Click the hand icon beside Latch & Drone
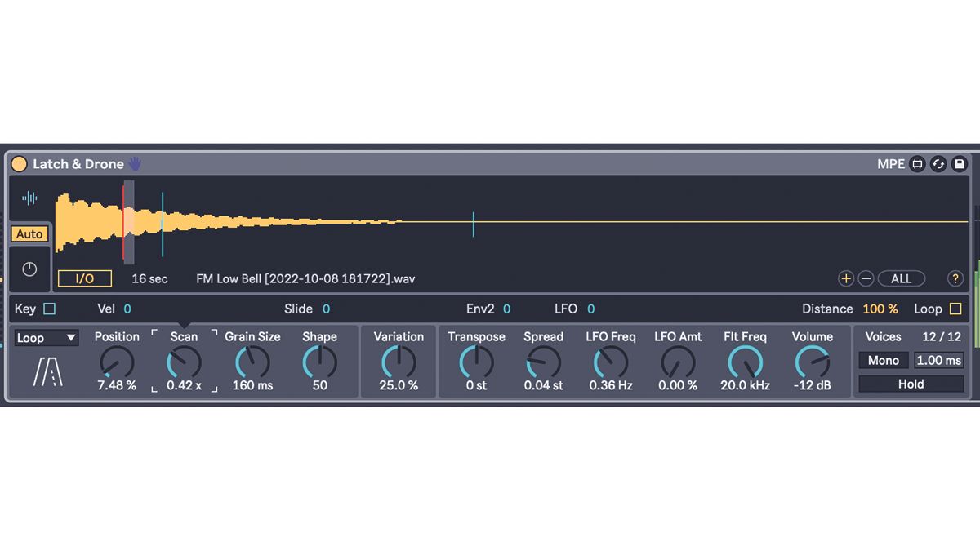 134,163
